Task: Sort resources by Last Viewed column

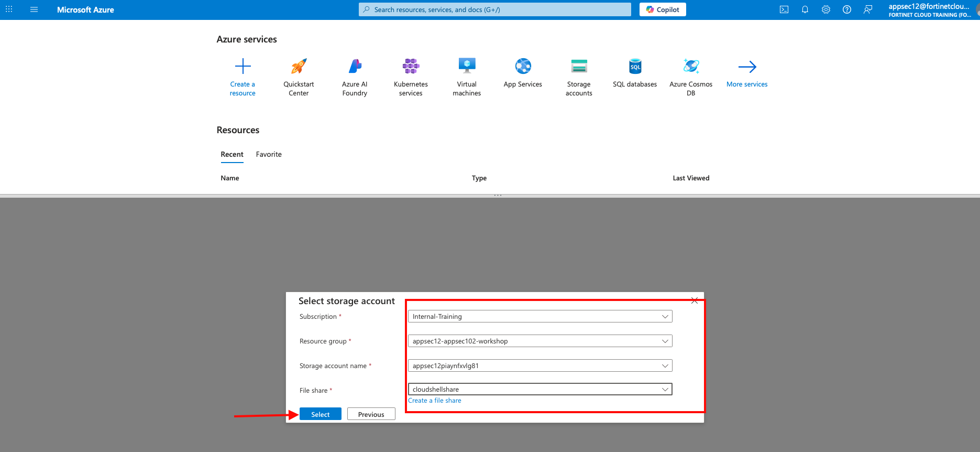Action: (691, 178)
